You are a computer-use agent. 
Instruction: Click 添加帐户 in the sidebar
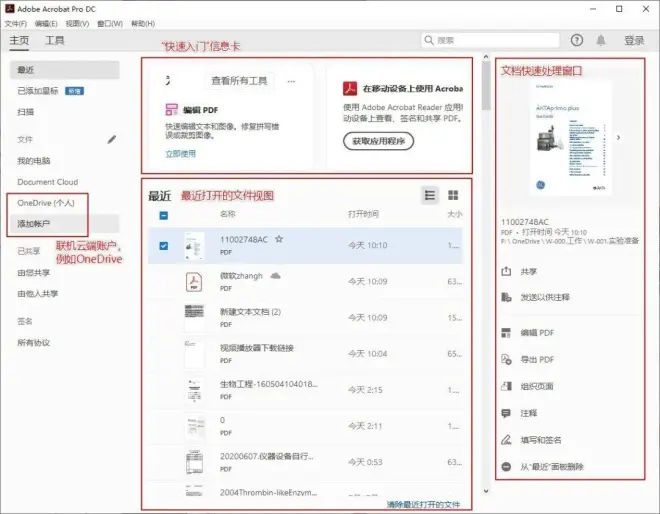point(65,224)
